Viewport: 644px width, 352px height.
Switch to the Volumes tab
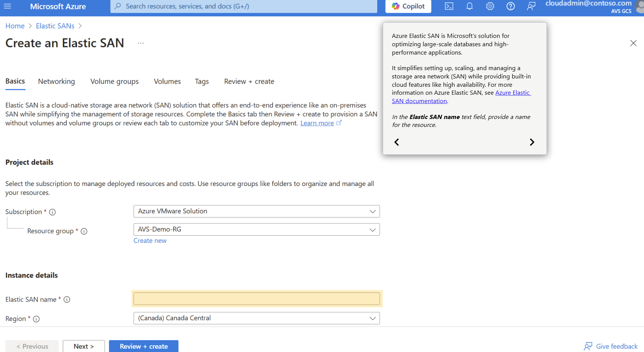167,81
